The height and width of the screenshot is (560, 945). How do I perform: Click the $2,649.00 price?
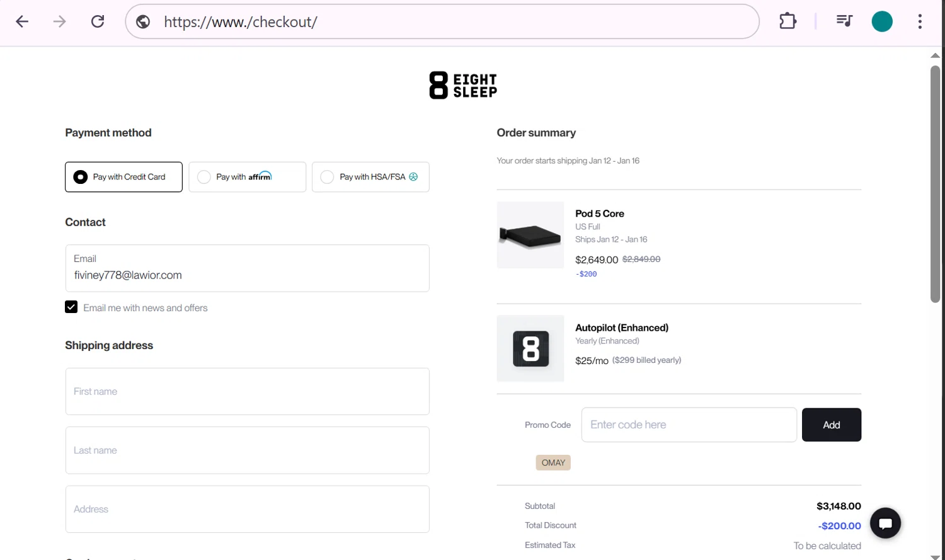pos(597,260)
